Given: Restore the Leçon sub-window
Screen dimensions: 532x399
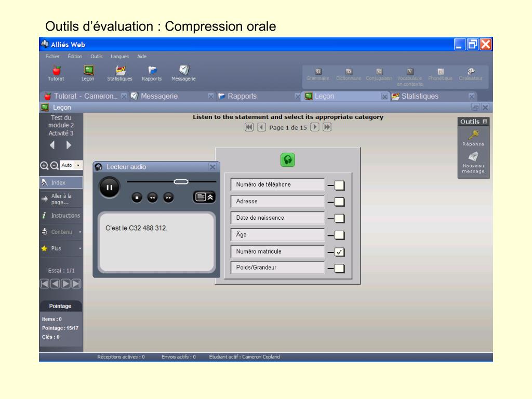Looking at the screenshot, I should click(x=475, y=108).
